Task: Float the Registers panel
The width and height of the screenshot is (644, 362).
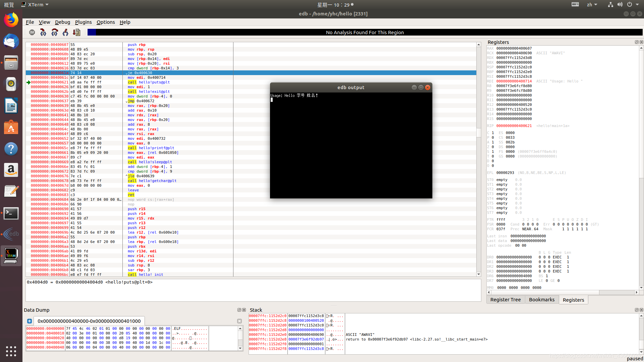Action: [637, 42]
